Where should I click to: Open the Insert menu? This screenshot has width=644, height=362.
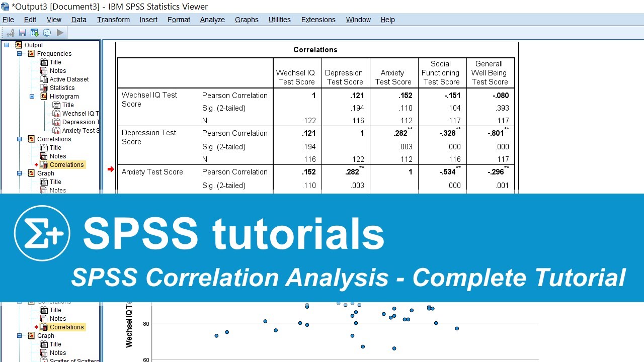(x=148, y=20)
